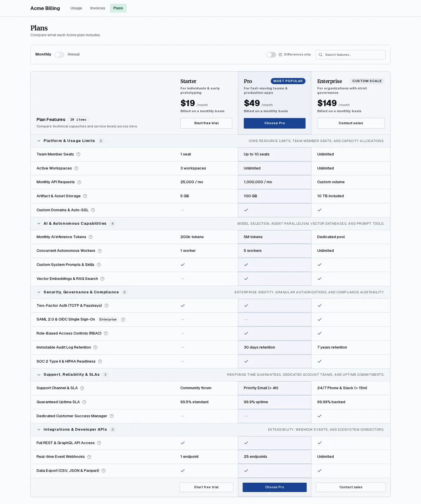421x504 pixels.
Task: Click the Most Popular badge
Action: pyautogui.click(x=288, y=81)
